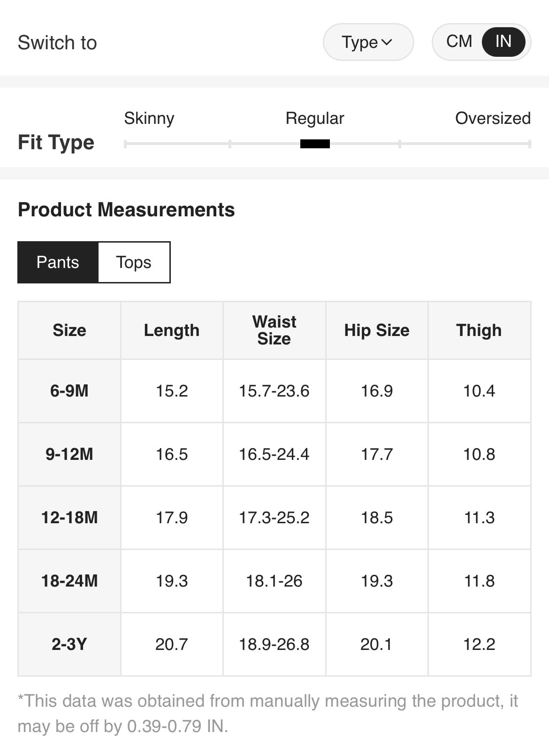The width and height of the screenshot is (549, 756).
Task: Select the 2-3Y size row
Action: tap(69, 644)
